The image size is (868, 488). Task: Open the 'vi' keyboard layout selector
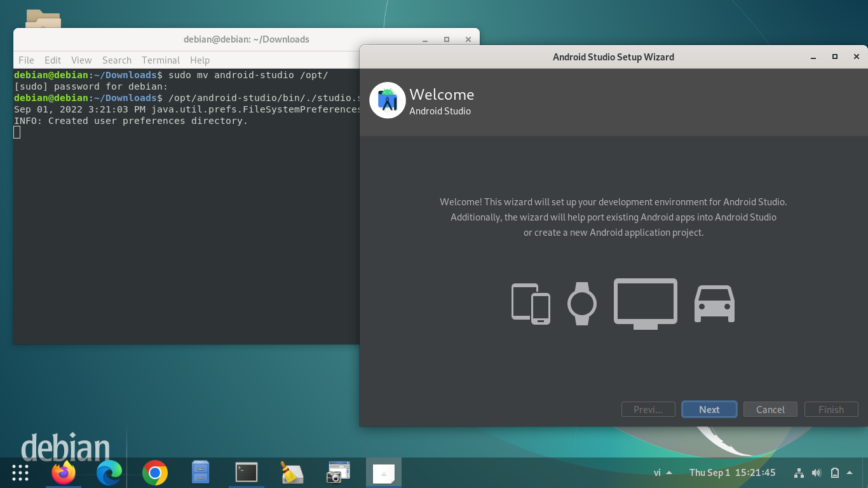click(x=663, y=473)
